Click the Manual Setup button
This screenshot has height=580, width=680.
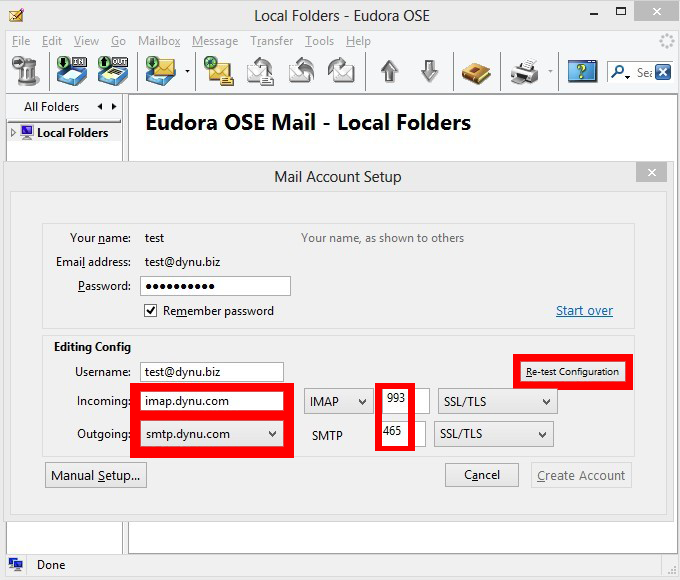96,475
